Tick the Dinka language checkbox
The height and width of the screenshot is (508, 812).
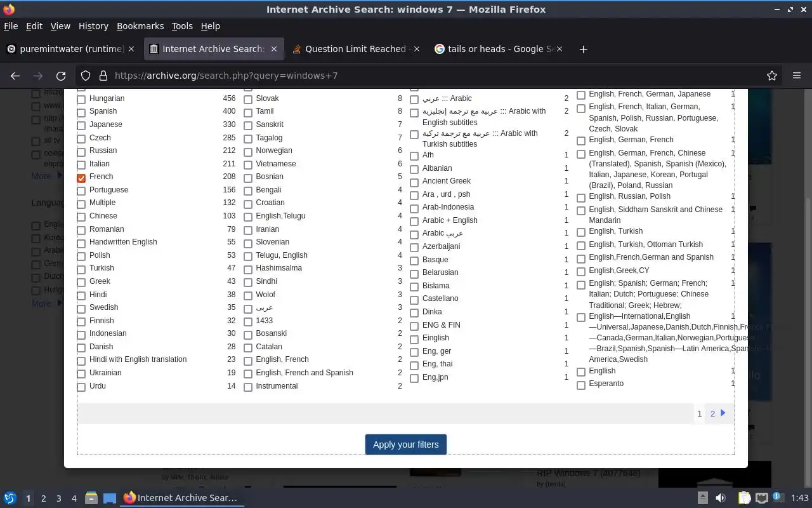[414, 313]
